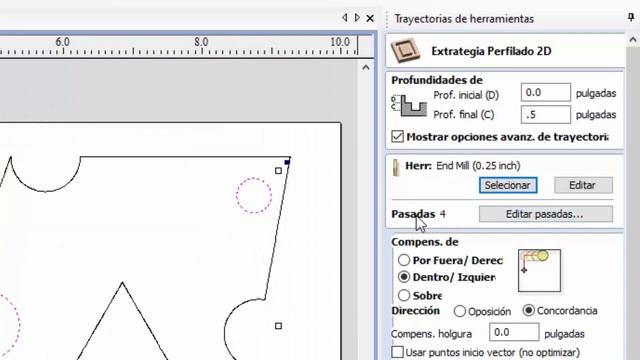Image resolution: width=640 pixels, height=360 pixels.
Task: Click the Prof. final (C) field
Action: pyautogui.click(x=546, y=115)
